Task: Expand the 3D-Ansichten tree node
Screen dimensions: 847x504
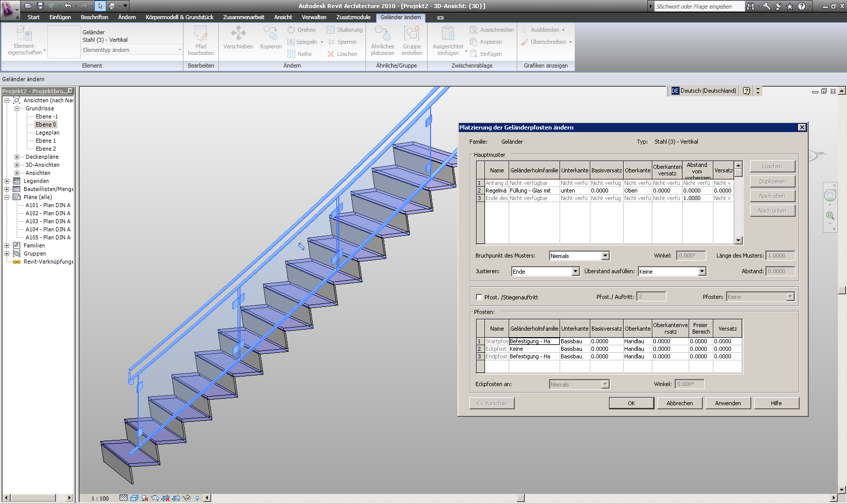Action: pos(17,165)
